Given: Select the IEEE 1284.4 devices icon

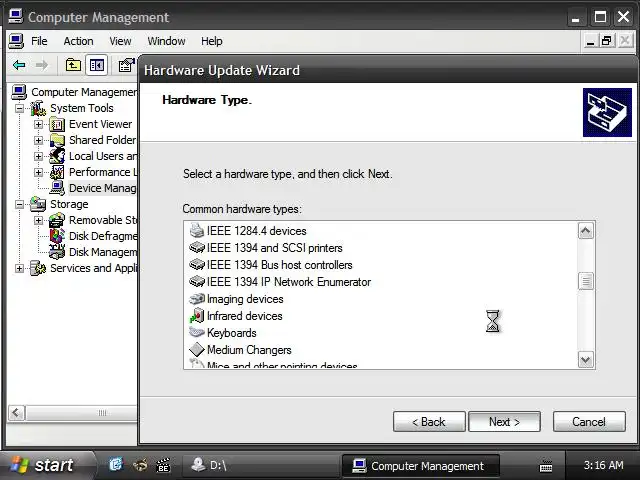Looking at the screenshot, I should (197, 231).
